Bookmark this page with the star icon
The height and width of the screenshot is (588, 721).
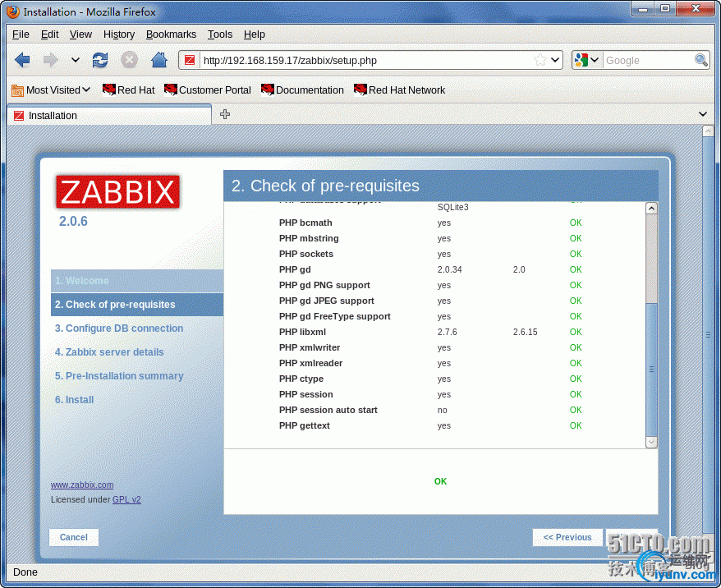(x=540, y=60)
